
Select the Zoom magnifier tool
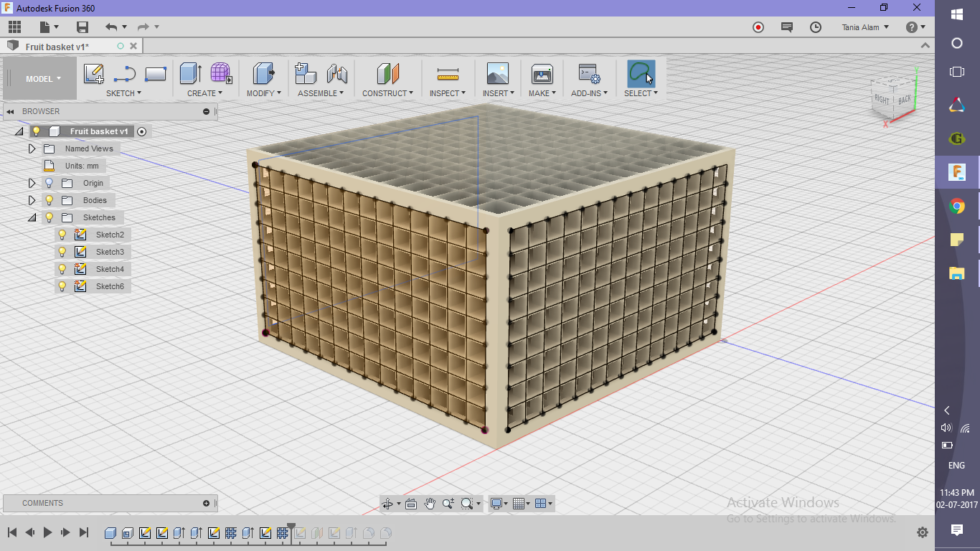click(x=448, y=504)
